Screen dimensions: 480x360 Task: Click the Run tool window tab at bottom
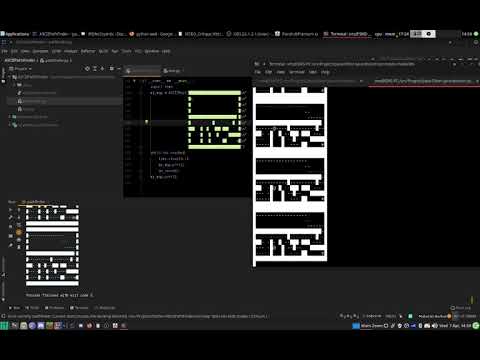(15, 308)
